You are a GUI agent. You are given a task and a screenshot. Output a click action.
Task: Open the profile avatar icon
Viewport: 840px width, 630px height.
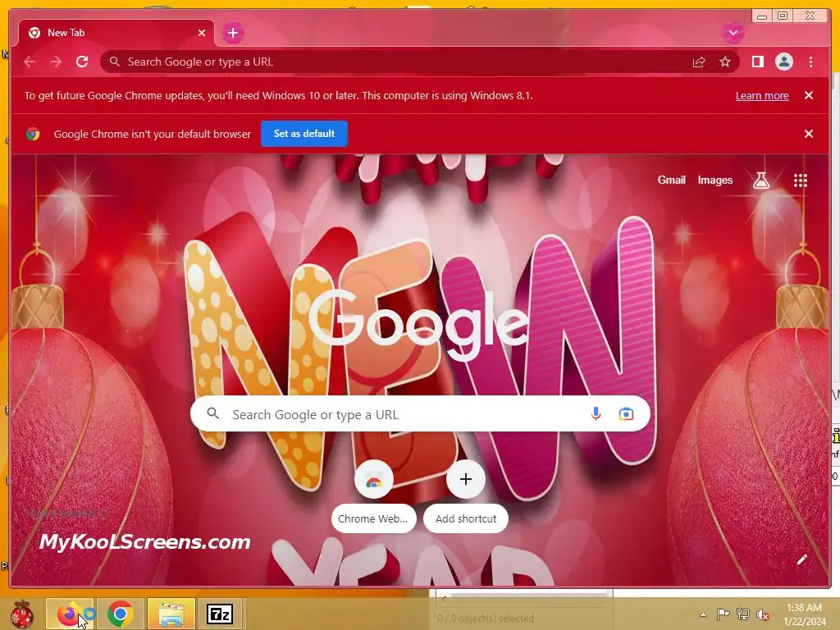tap(783, 62)
